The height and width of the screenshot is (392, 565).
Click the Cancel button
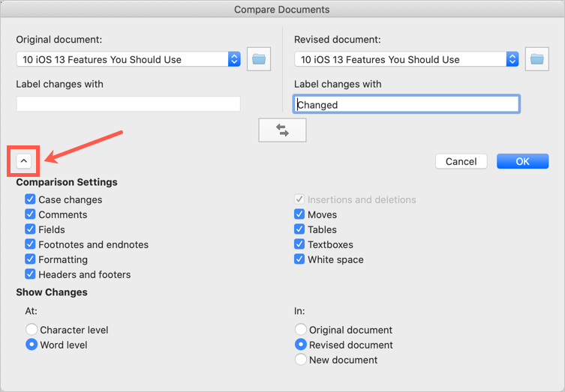(x=461, y=161)
